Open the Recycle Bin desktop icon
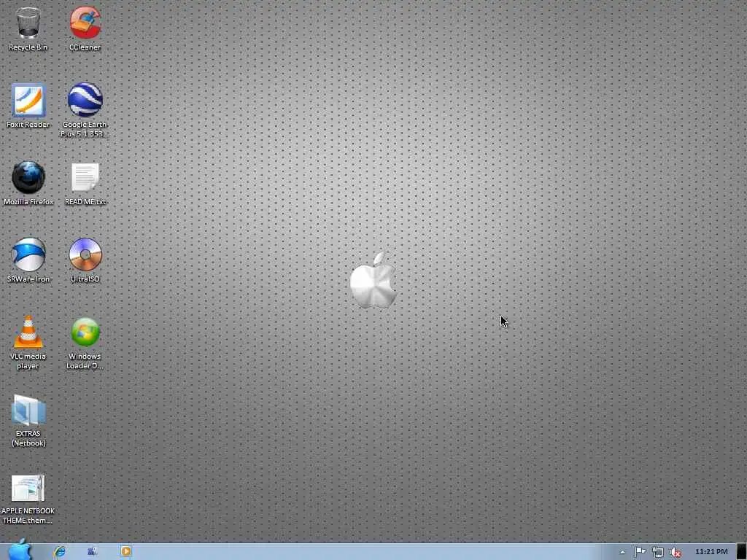 pos(28,28)
